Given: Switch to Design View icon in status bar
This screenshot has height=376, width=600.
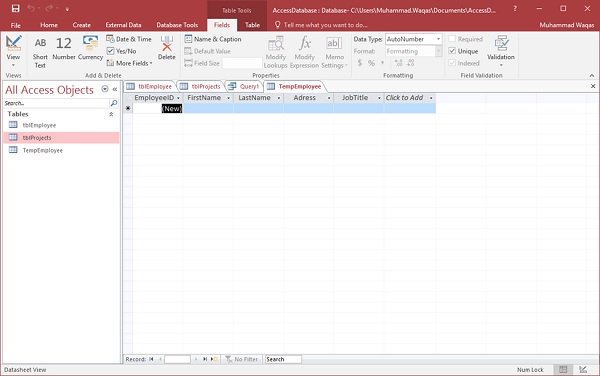Looking at the screenshot, I should click(582, 369).
